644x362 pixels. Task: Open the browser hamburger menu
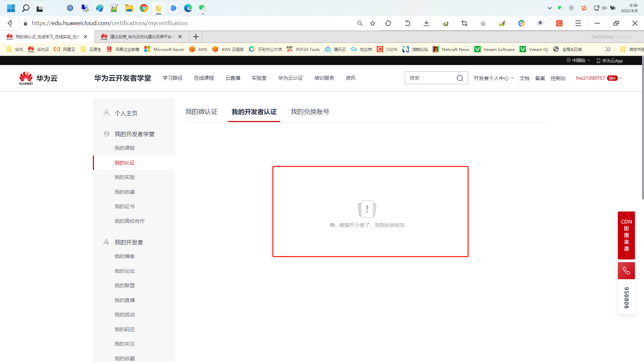(578, 23)
